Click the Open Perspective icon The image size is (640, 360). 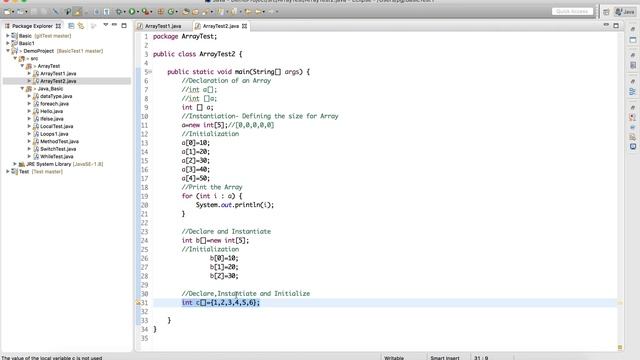pos(607,12)
